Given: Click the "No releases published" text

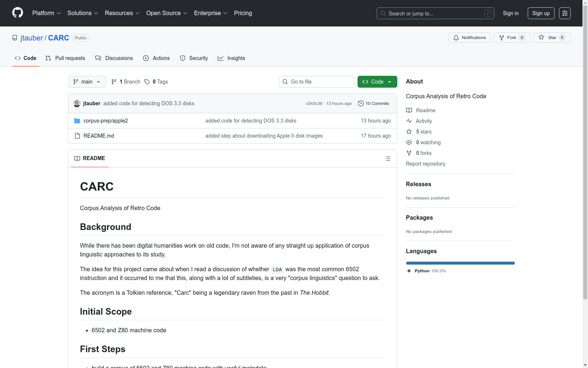Looking at the screenshot, I should tap(428, 198).
